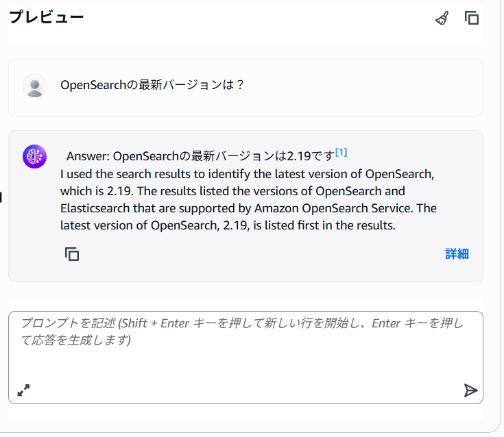Image resolution: width=504 pixels, height=437 pixels.
Task: Send the prompt with the paper plane icon
Action: (470, 390)
